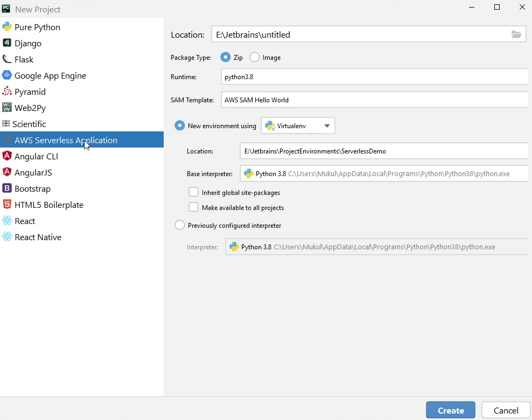Expand the SAM Template dropdown
The width and height of the screenshot is (532, 420).
point(374,100)
